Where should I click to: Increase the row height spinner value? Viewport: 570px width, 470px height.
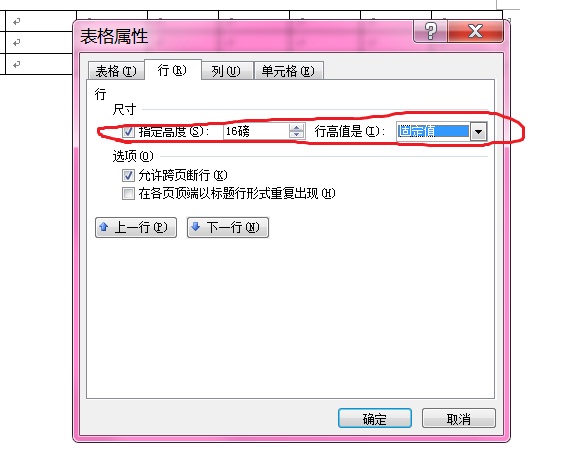coord(297,128)
